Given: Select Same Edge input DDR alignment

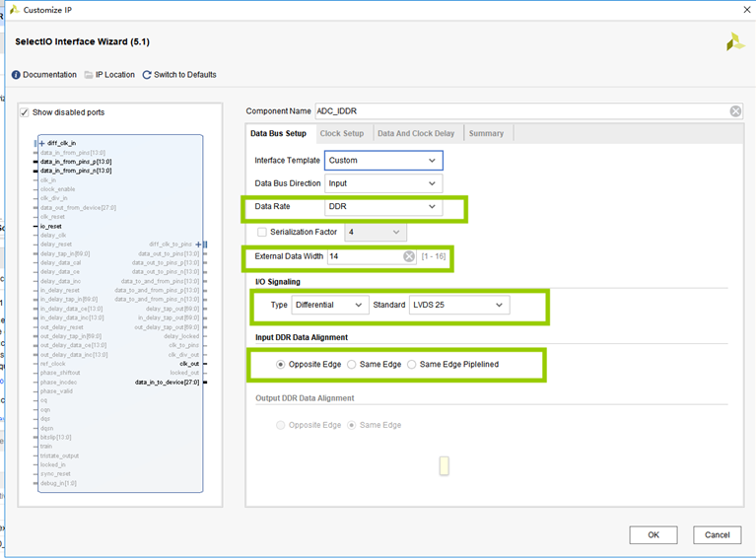Looking at the screenshot, I should point(352,364).
